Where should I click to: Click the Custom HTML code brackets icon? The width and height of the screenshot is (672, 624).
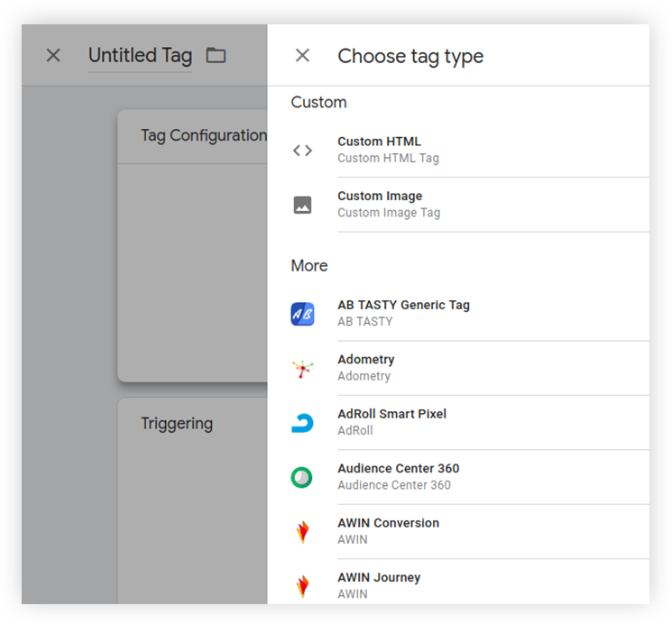click(x=302, y=151)
